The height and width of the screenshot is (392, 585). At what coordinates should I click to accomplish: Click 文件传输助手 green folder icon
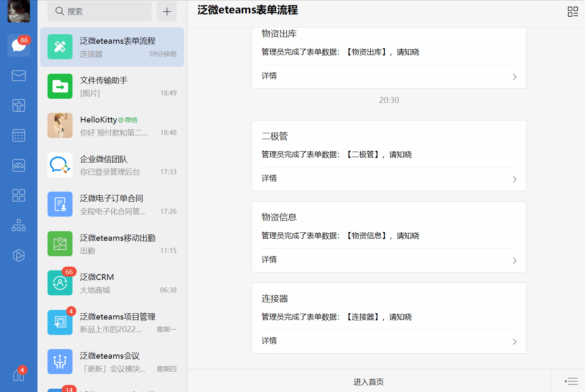60,86
